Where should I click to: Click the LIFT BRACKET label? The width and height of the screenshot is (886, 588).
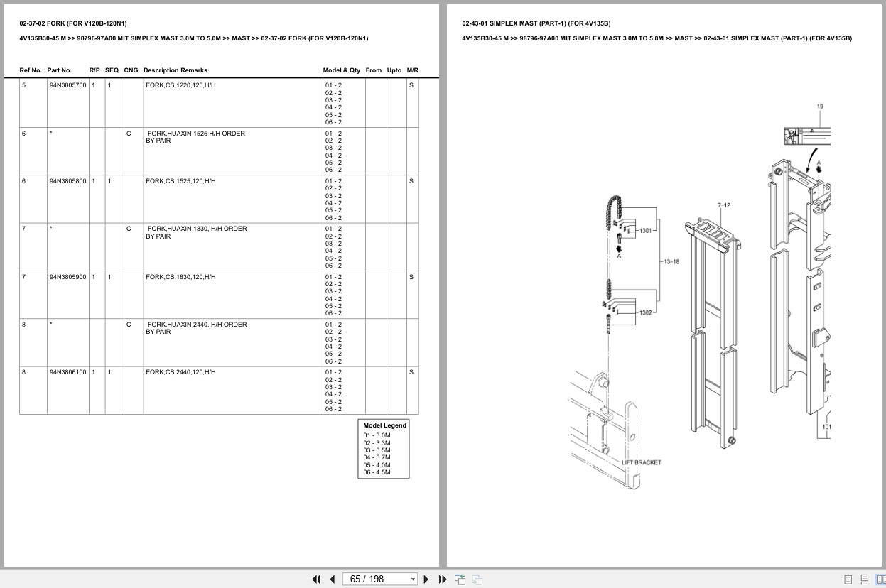point(642,462)
